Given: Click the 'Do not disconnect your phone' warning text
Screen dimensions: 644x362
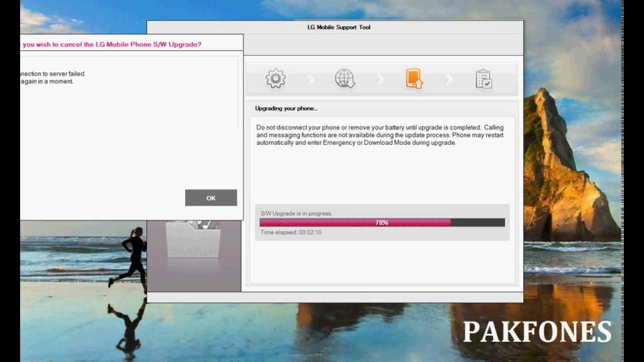Looking at the screenshot, I should pyautogui.click(x=380, y=135).
